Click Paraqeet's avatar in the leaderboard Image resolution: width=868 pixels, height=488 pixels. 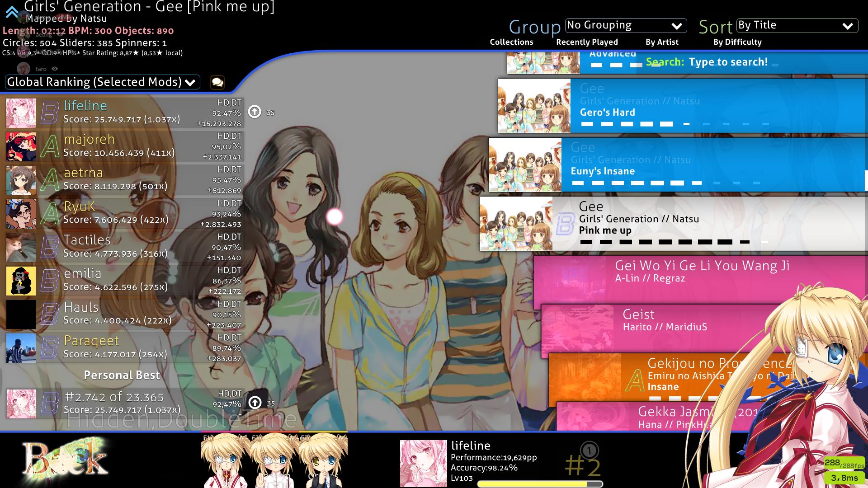tap(21, 348)
